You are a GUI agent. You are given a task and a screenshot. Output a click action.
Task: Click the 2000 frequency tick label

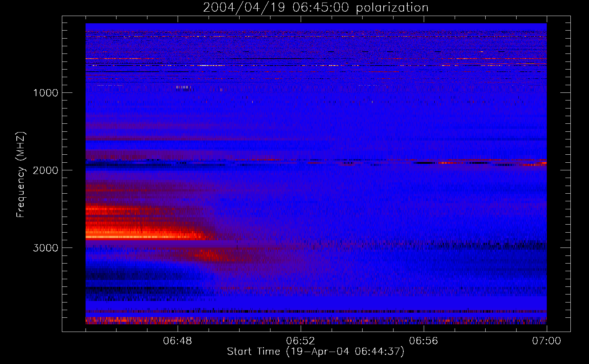point(46,170)
